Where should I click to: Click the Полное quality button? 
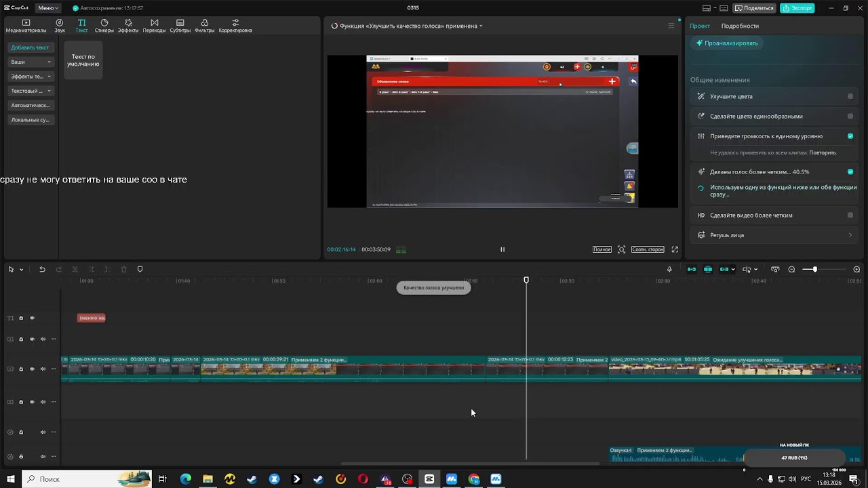pyautogui.click(x=602, y=249)
